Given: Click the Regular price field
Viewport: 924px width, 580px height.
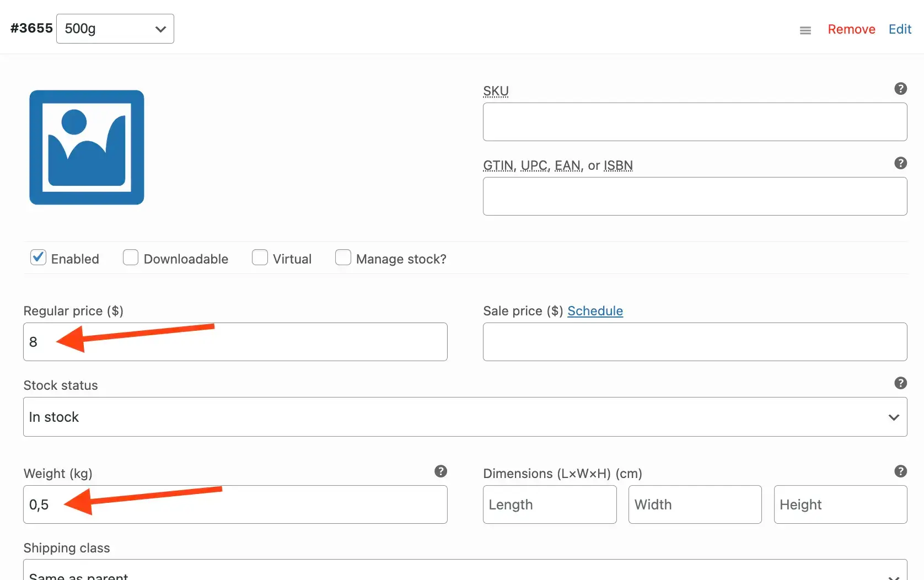Looking at the screenshot, I should pyautogui.click(x=235, y=342).
